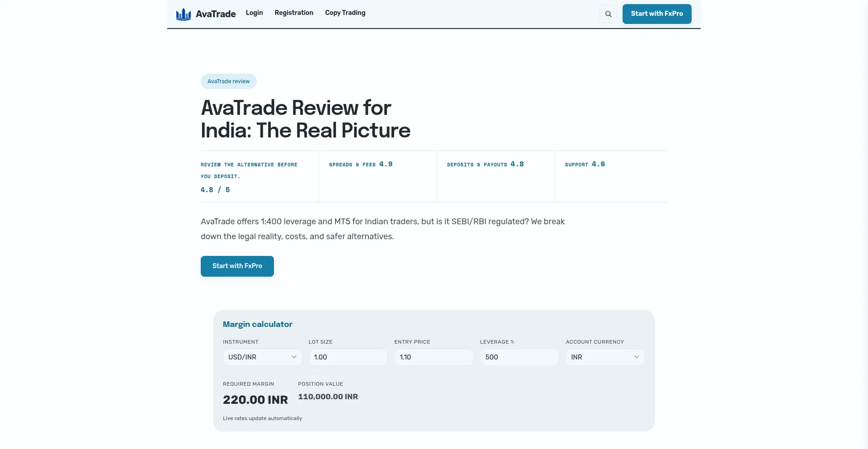Screen dimensions: 868x449
Task: Click the Account Currency field label
Action: point(594,342)
